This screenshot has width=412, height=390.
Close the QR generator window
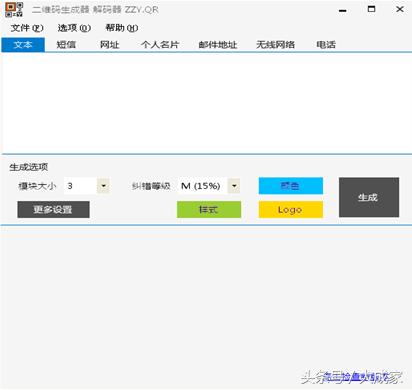click(400, 9)
